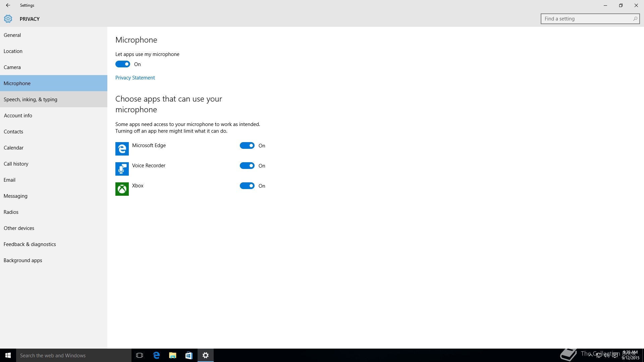Open Background apps settings
The height and width of the screenshot is (362, 644).
coord(54,260)
